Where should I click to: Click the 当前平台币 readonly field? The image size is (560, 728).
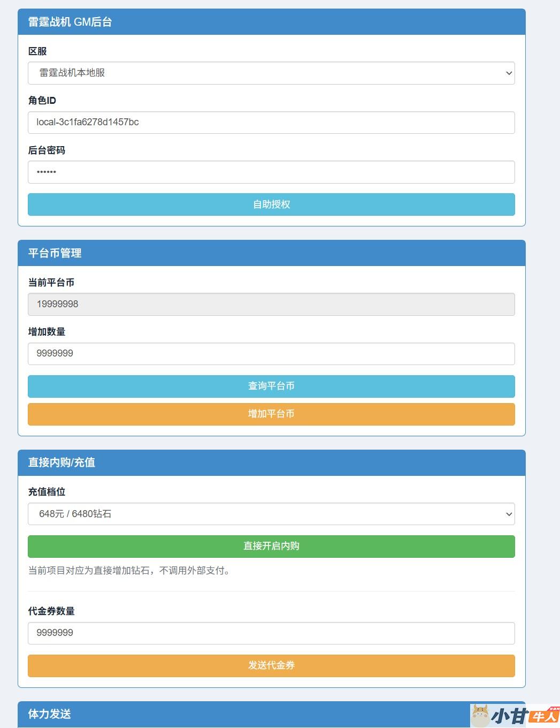pos(271,304)
